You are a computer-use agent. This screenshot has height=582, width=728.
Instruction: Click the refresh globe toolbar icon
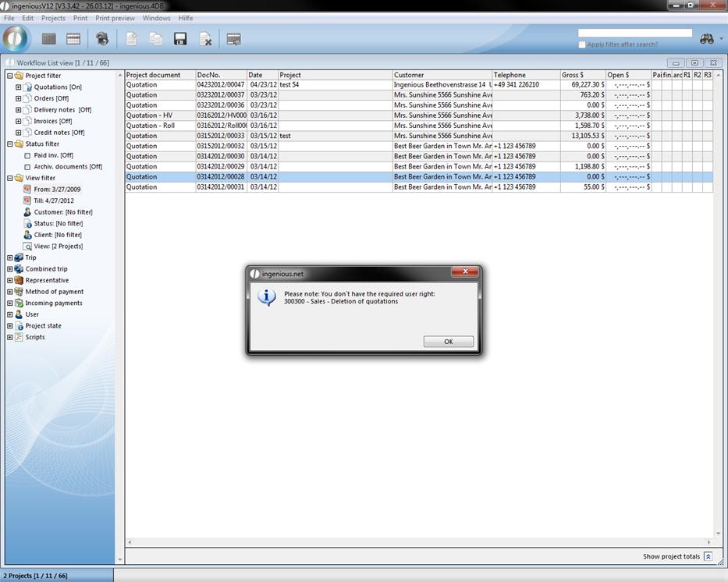coord(101,39)
